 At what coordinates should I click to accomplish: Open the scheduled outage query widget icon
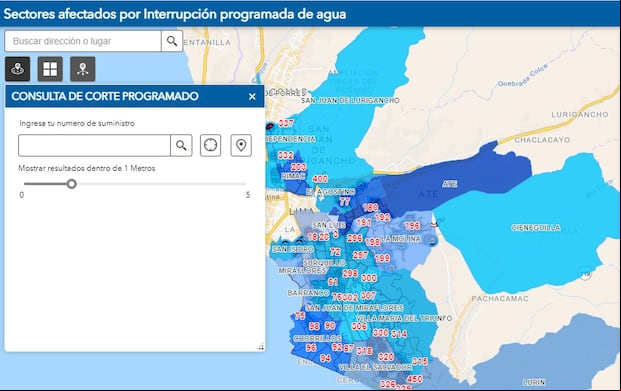point(17,69)
